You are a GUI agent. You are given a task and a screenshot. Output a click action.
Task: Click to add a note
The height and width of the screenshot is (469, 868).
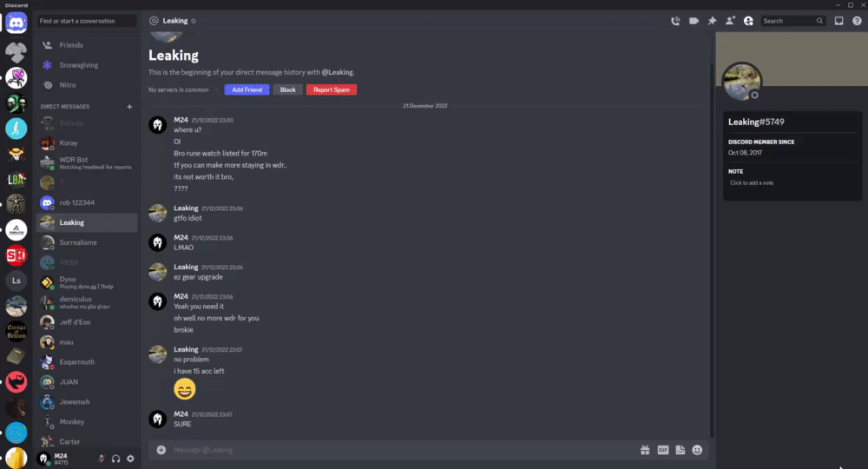(x=752, y=182)
